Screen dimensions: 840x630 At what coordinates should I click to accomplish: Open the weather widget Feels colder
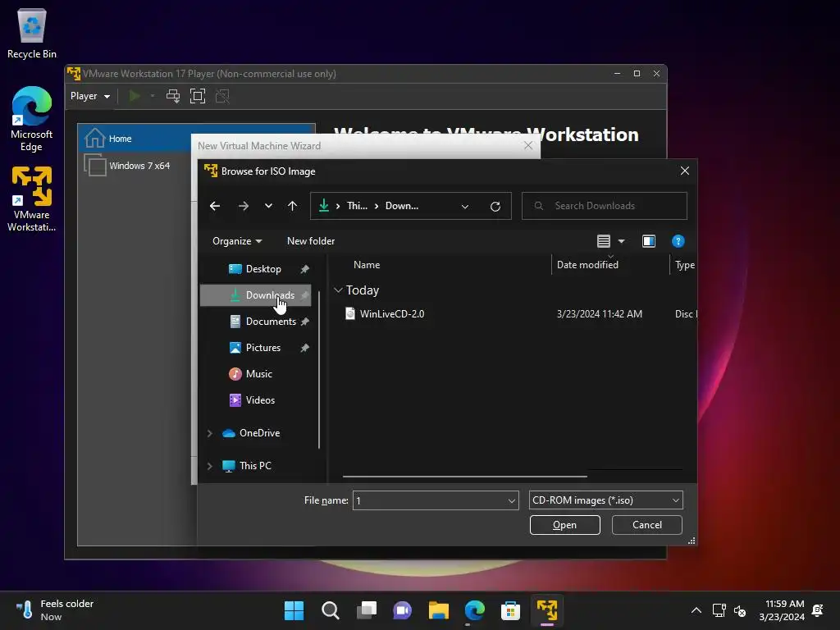pos(55,610)
